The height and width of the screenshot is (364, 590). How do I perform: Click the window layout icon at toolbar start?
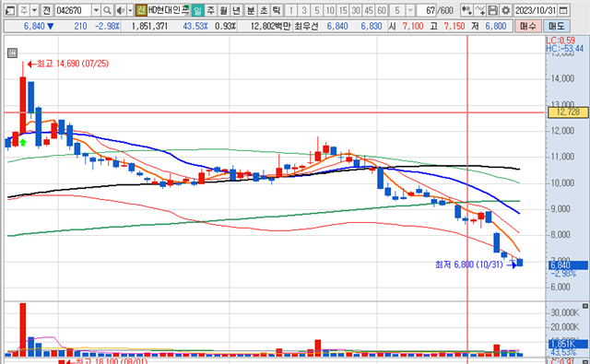click(x=10, y=10)
